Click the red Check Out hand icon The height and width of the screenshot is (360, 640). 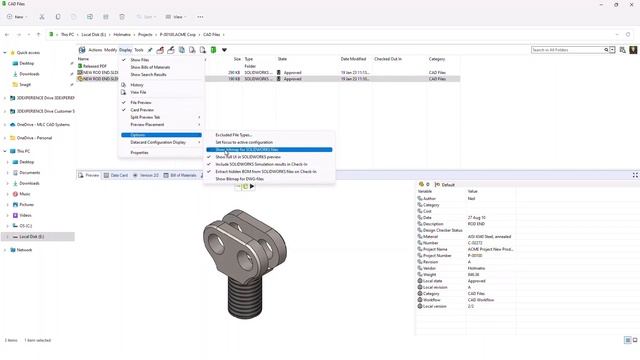point(160,50)
